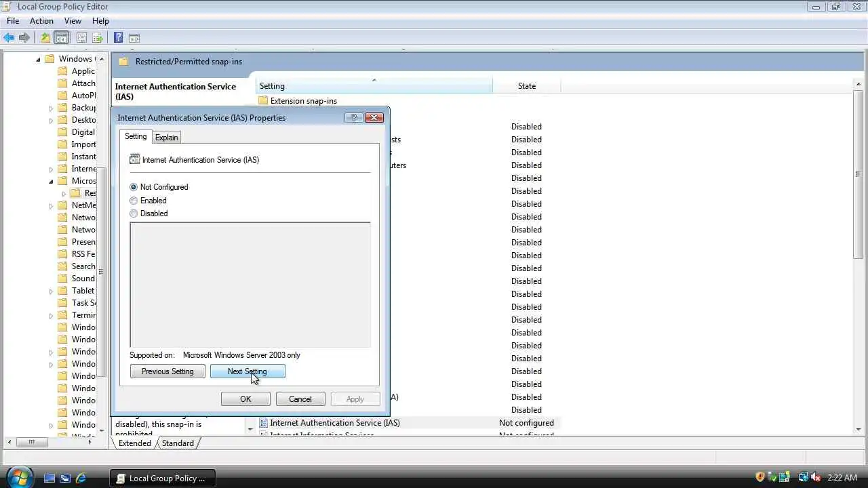The image size is (868, 488).
Task: Click OK in the IAS Properties dialog
Action: 245,399
